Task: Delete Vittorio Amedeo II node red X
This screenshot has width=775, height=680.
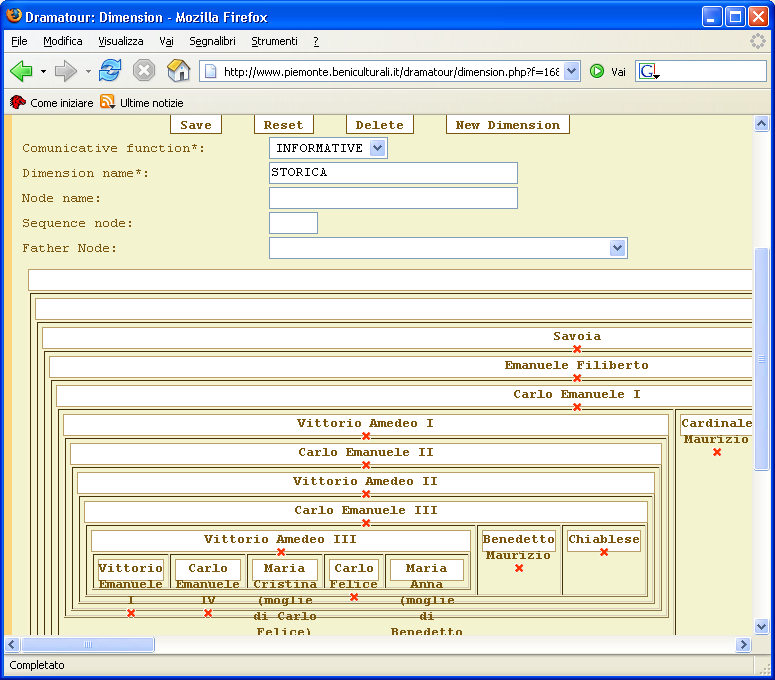Action: click(366, 494)
